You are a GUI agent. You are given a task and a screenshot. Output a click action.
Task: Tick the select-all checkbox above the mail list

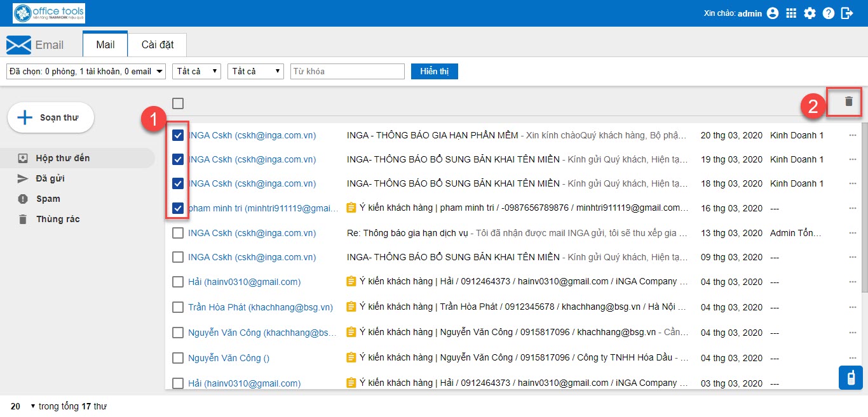(x=178, y=103)
